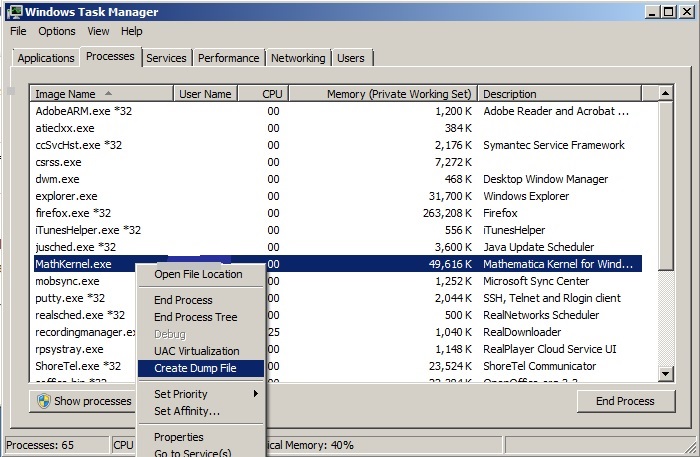Click Create Dump File menu entry
The height and width of the screenshot is (457, 700).
tap(201, 368)
